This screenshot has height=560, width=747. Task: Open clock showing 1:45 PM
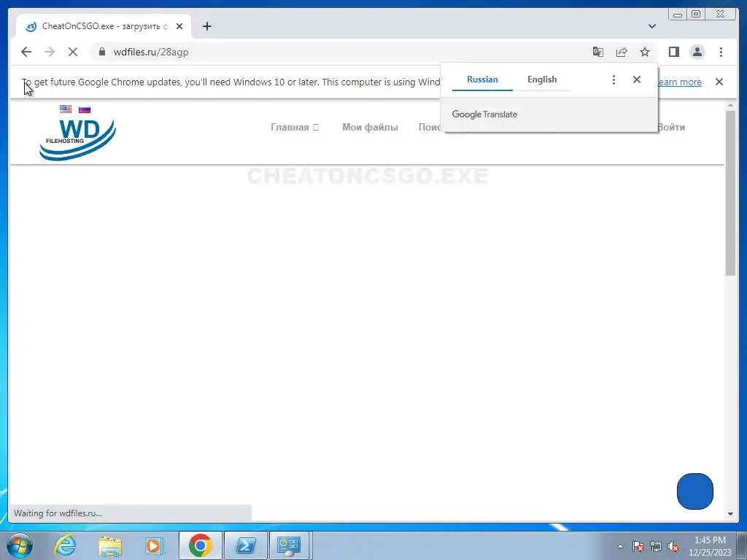710,546
